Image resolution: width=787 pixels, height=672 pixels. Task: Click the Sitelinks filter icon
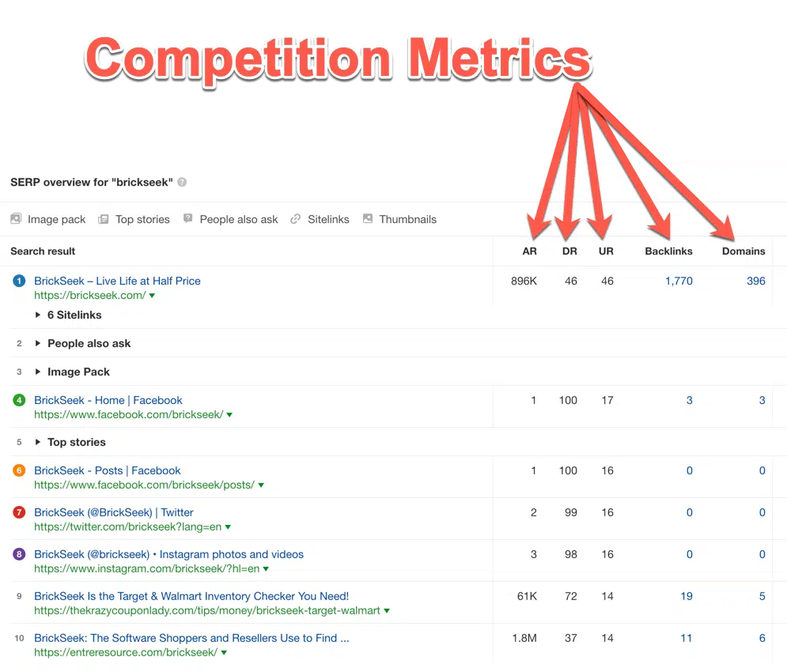(295, 219)
